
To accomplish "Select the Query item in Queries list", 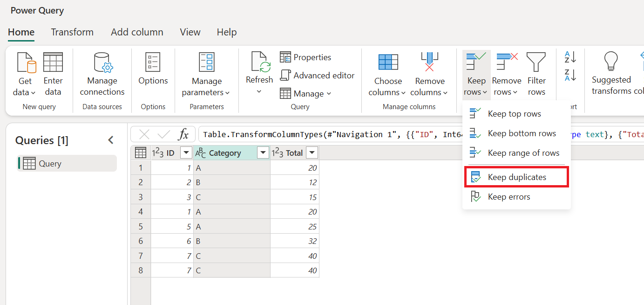I will pos(67,164).
